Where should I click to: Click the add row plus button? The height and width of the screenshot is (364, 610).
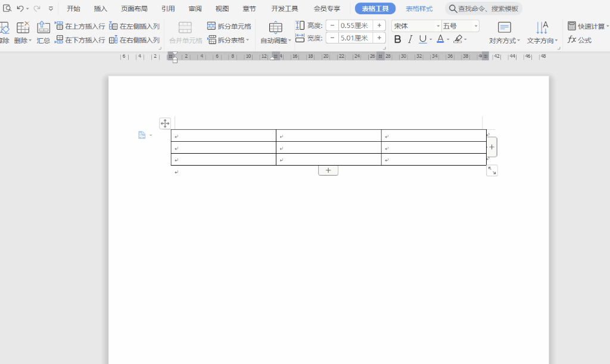click(x=328, y=170)
